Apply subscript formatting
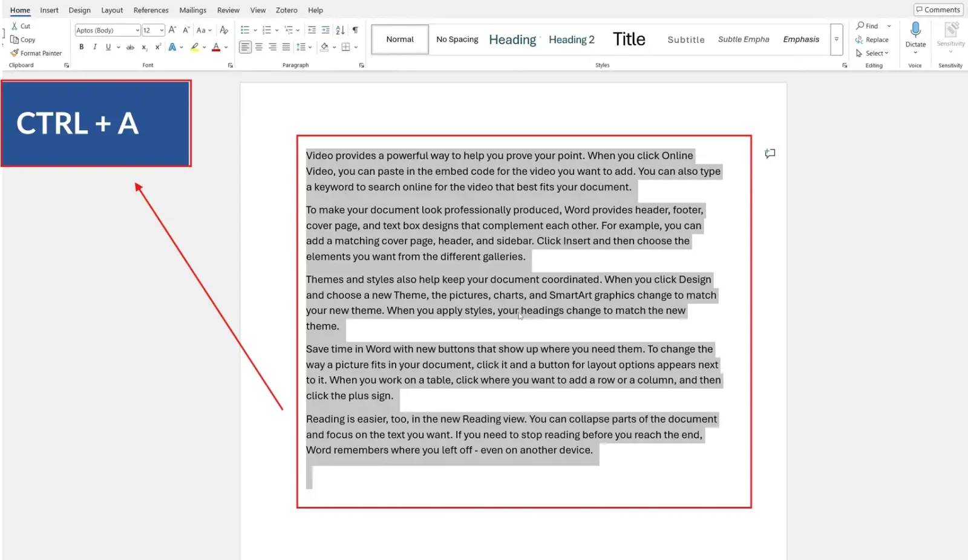968x560 pixels. click(145, 47)
